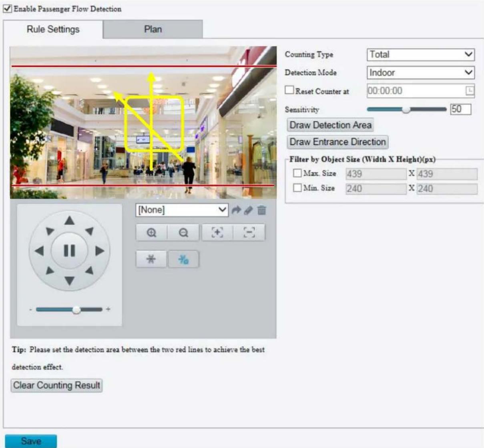Click the Reset Counter time field
The height and width of the screenshot is (448, 484).
pos(420,91)
